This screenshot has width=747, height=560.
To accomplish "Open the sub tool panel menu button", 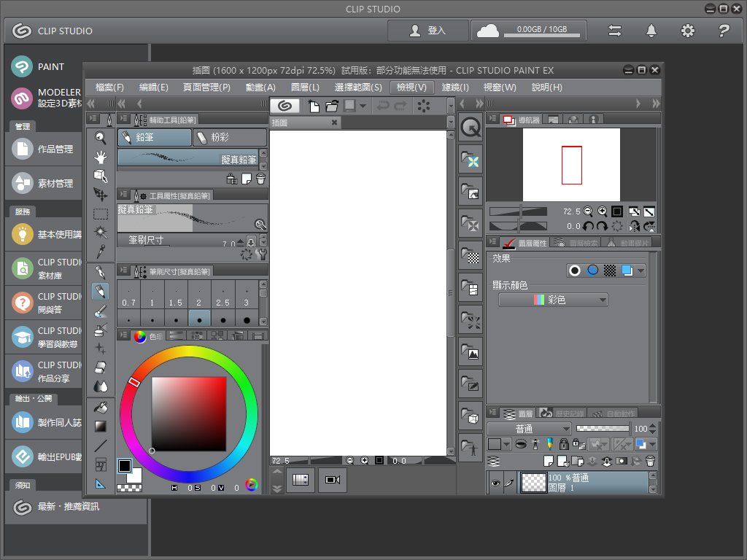I will (x=123, y=119).
